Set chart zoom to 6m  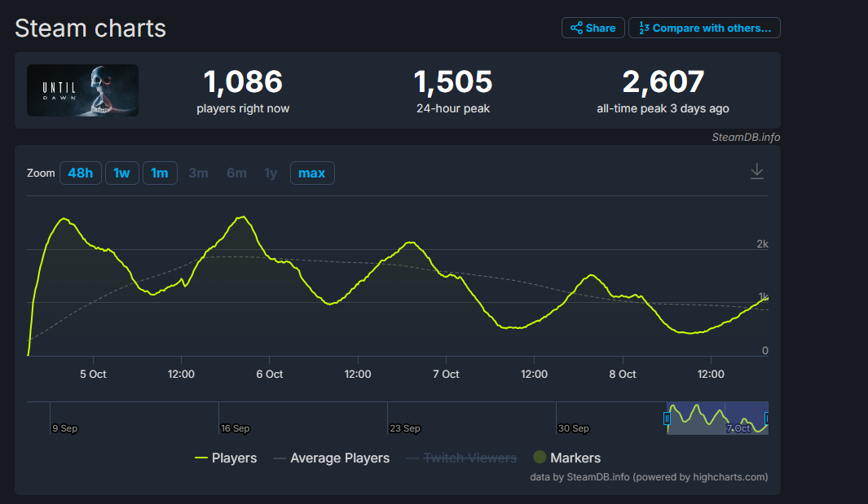coord(236,173)
